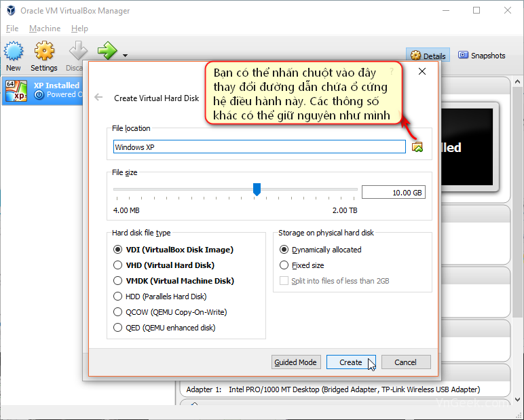Open the Machine menu
The image size is (524, 420).
[x=45, y=28]
